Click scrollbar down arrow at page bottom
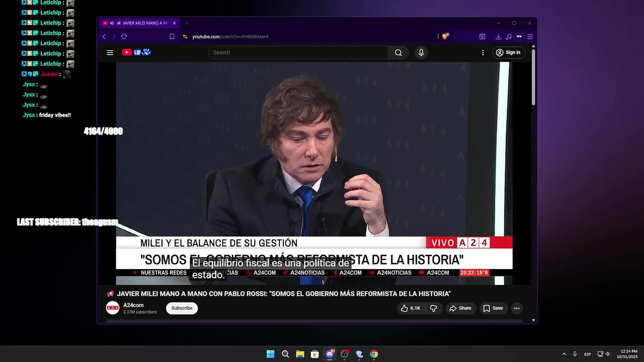 (x=533, y=320)
